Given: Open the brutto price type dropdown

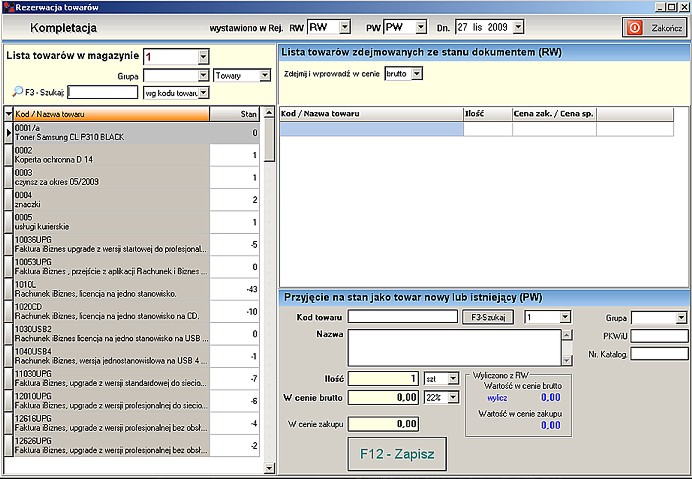Looking at the screenshot, I should (417, 73).
